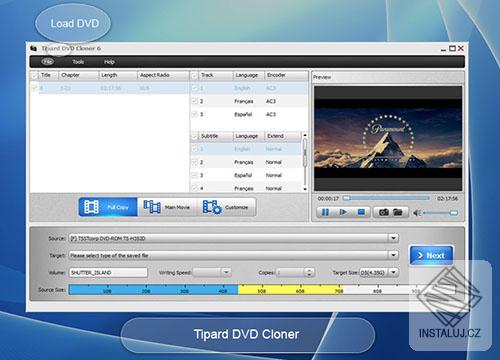The width and height of the screenshot is (500, 360).
Task: Click the subtitle list scroll-up arrow
Action: pos(304,135)
